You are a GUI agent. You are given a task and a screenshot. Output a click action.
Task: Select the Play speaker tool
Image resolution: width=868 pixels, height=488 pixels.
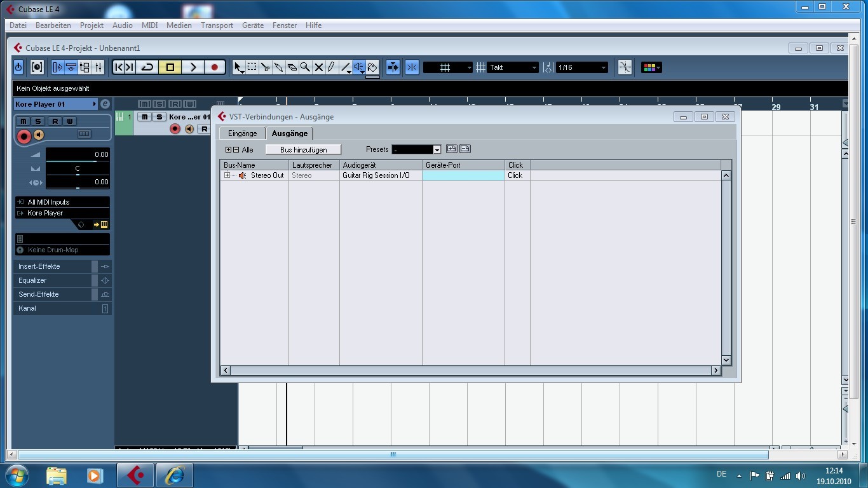pos(359,67)
